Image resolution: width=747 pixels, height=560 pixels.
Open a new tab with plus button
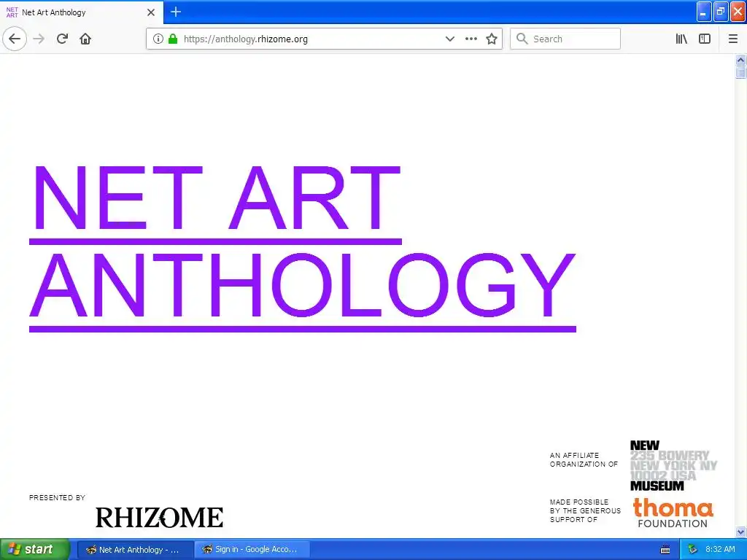tap(176, 12)
